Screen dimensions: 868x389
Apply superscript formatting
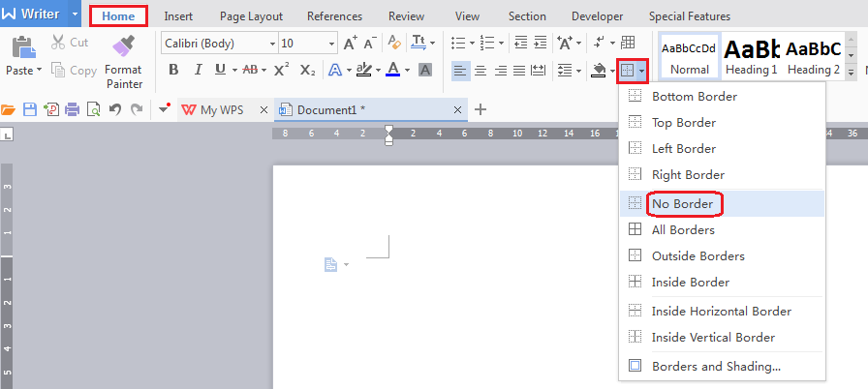[x=281, y=70]
